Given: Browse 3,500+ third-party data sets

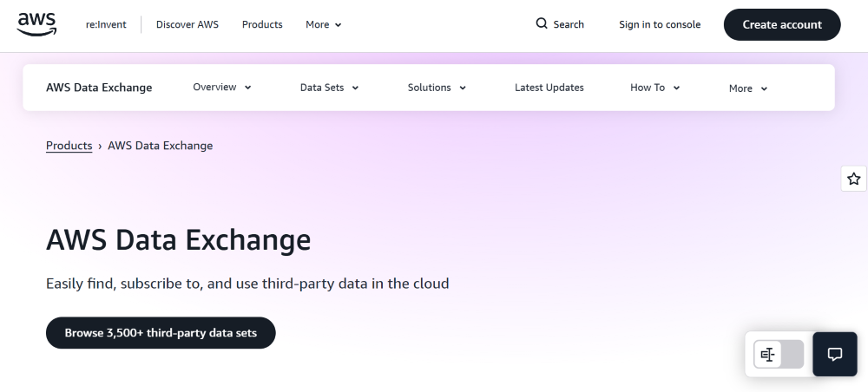Looking at the screenshot, I should click(x=161, y=333).
